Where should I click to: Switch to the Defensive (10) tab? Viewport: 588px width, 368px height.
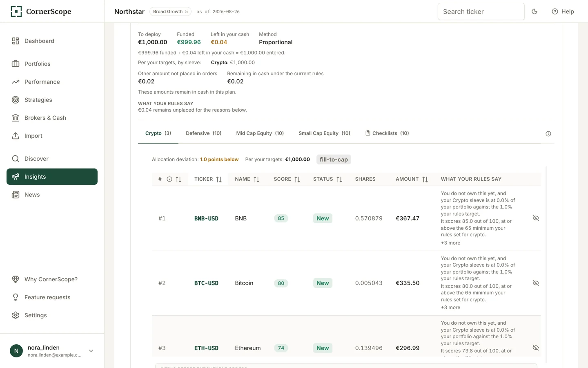tap(203, 133)
